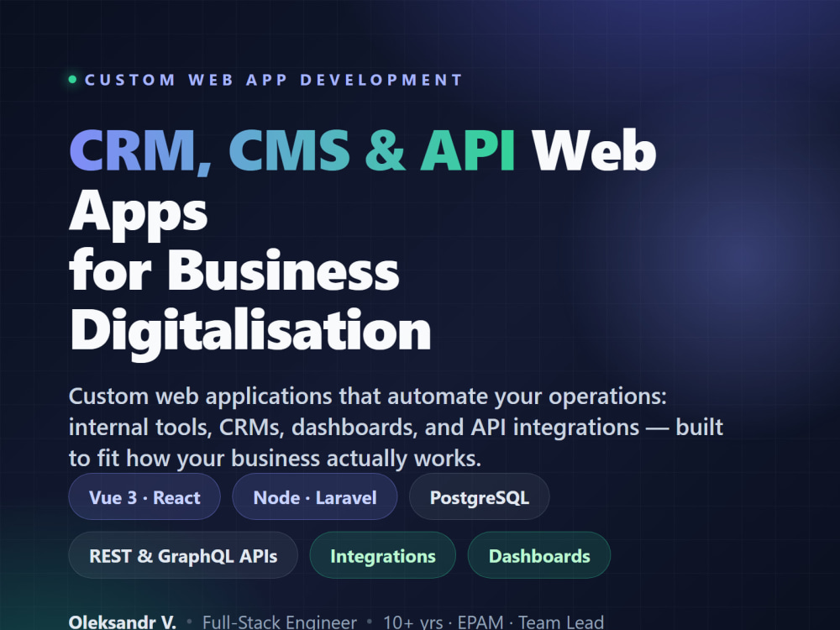This screenshot has width=840, height=630.
Task: Select the Node · Laravel tag pill
Action: [x=315, y=496]
